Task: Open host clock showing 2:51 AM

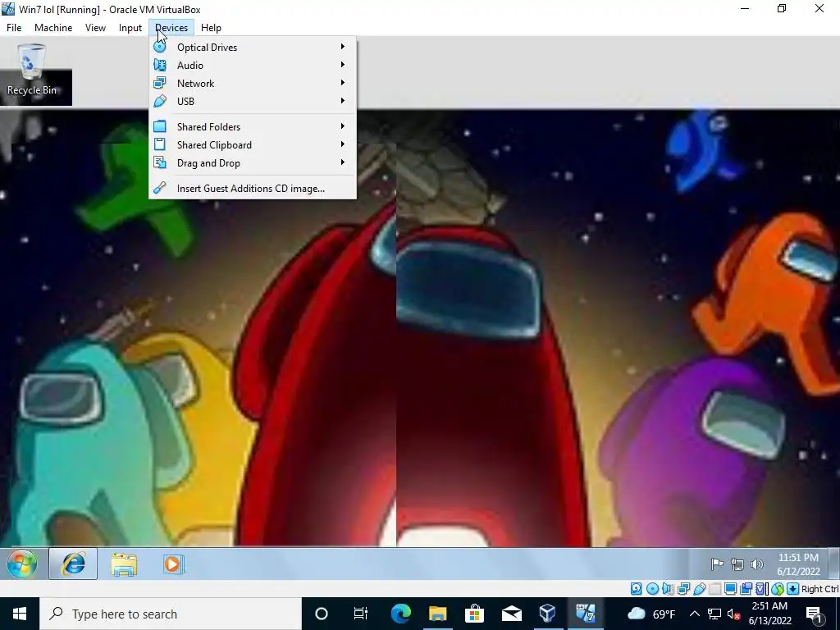Action: pyautogui.click(x=769, y=614)
